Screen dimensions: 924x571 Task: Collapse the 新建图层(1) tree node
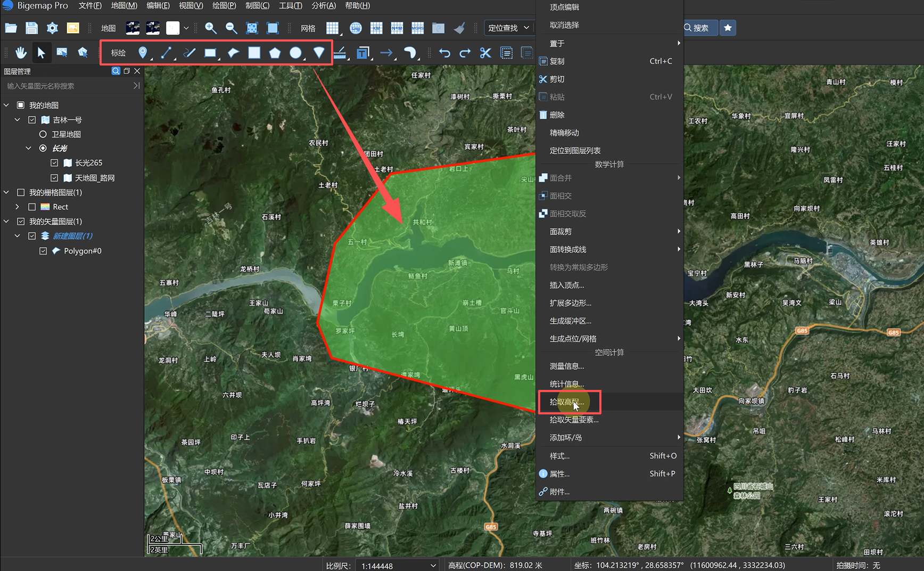[x=18, y=236]
